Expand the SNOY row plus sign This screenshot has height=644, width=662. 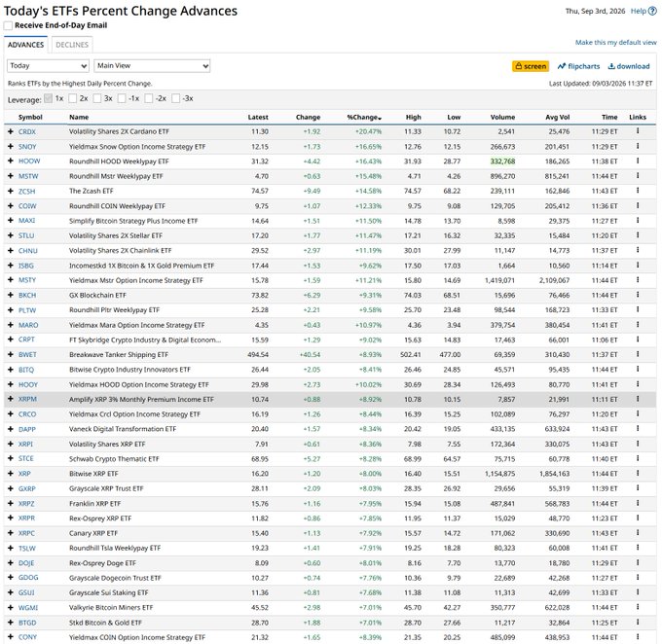(x=11, y=147)
